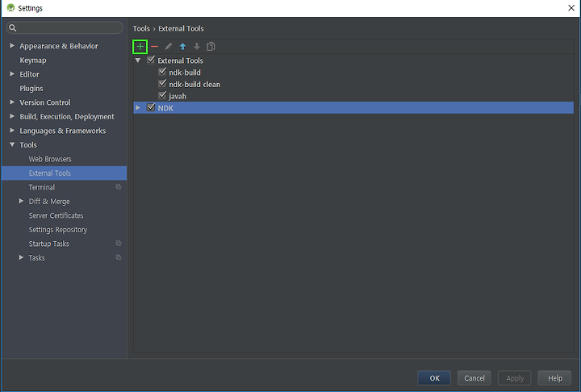
Task: Click the gray Move Down arrow
Action: pos(197,47)
